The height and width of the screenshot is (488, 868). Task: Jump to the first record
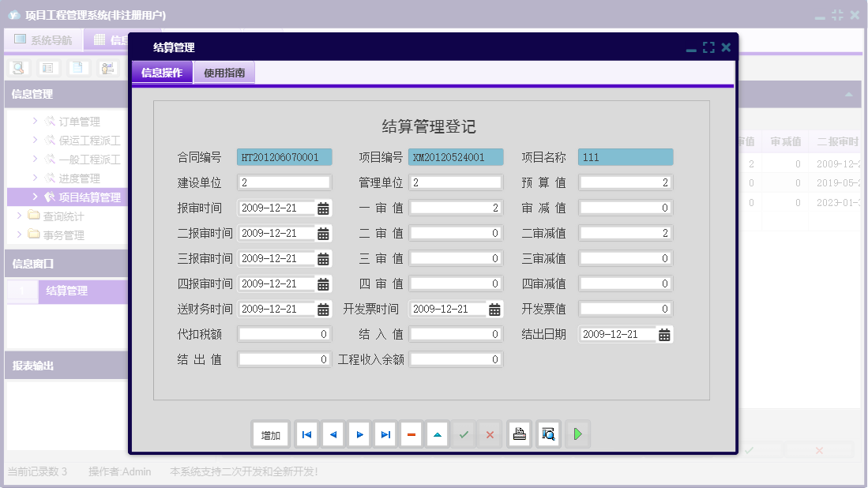pos(306,434)
